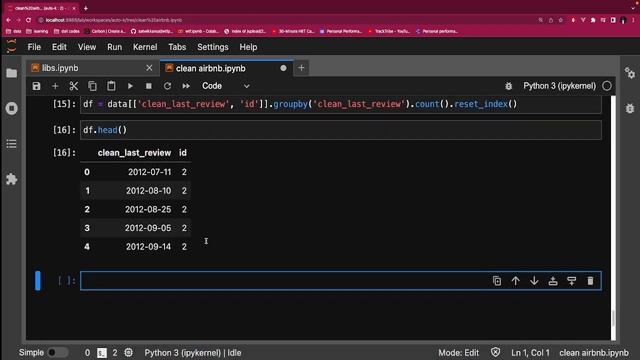The image size is (640, 360).
Task: Switch kernel via Python 3 (ipykernel) label
Action: 560,86
